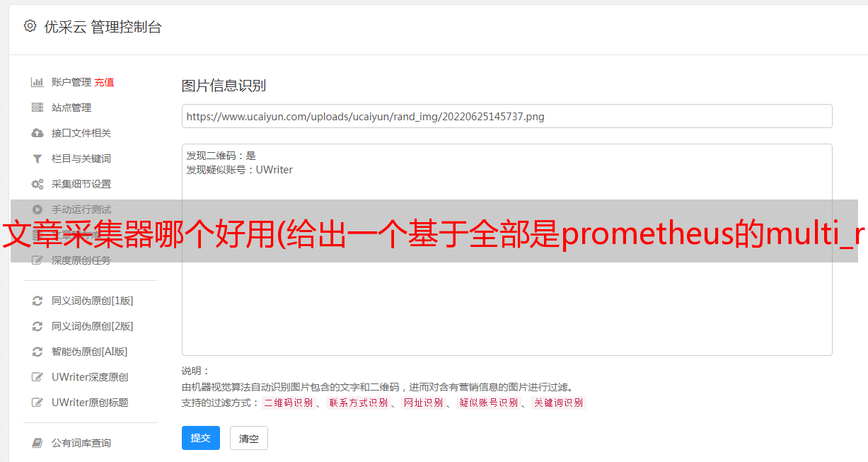Click the 接口文件相关 cloud upload icon
Viewport: 868px width, 462px height.
pos(37,133)
